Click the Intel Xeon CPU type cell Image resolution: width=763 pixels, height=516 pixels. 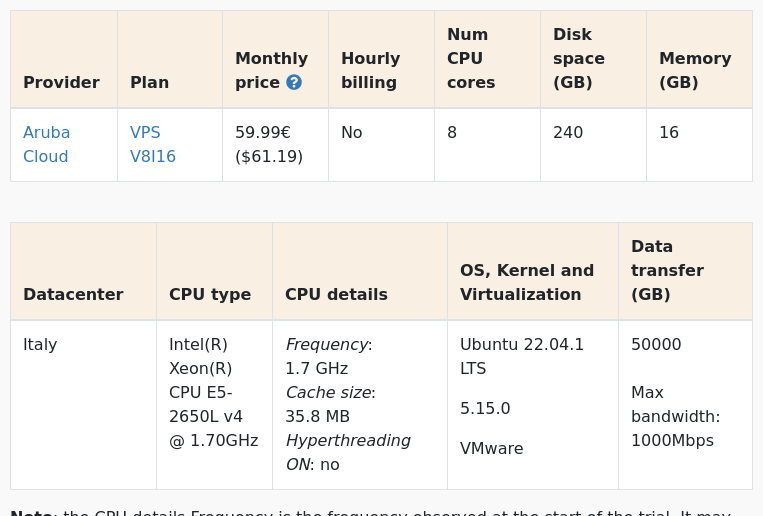[213, 392]
